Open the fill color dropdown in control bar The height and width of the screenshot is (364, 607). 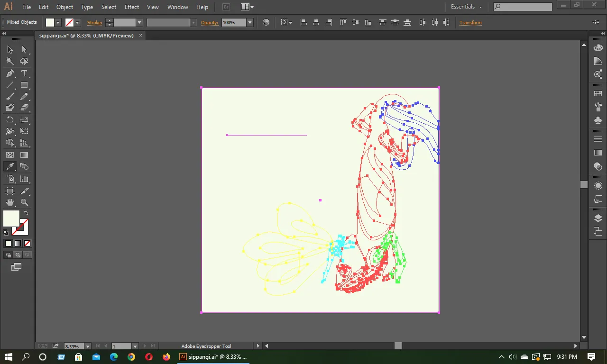pos(58,22)
